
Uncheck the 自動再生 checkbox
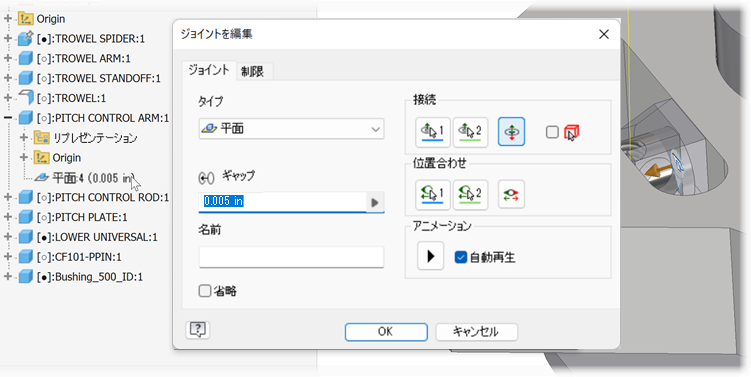(x=461, y=257)
